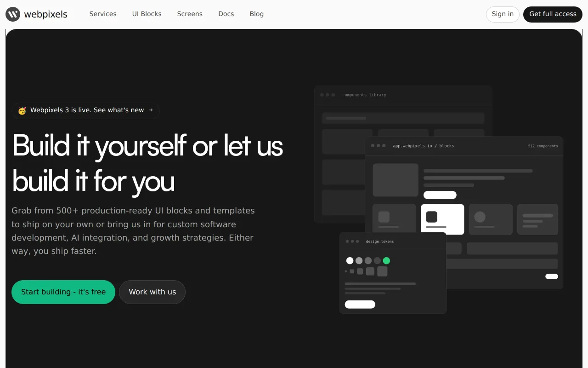
Task: Select the highlighted white card in the blocks window
Action: pos(442,219)
